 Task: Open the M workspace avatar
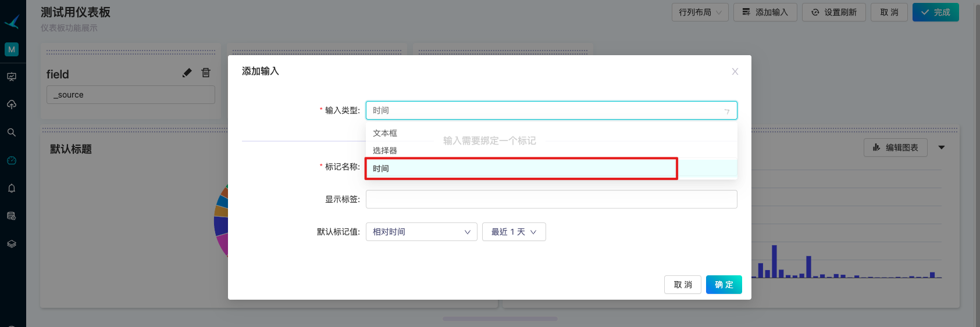(12, 49)
